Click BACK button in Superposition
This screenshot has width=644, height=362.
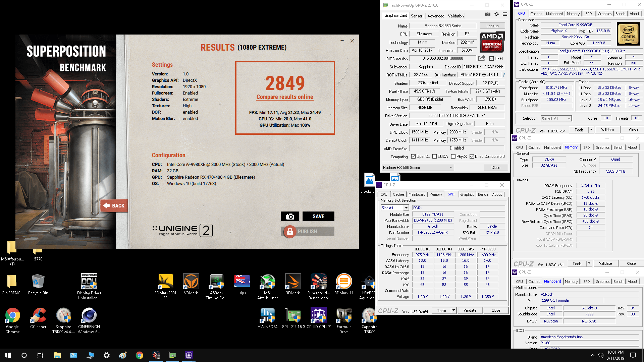pyautogui.click(x=114, y=205)
